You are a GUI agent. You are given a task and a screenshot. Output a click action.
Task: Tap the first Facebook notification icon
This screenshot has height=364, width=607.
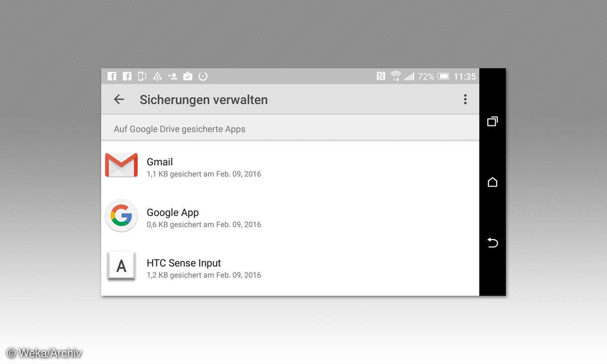[112, 76]
